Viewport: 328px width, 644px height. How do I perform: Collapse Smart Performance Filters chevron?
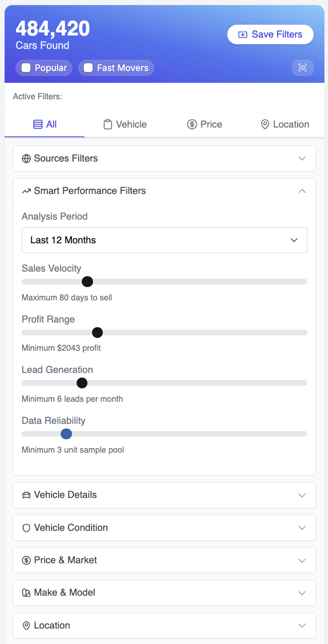click(x=302, y=191)
